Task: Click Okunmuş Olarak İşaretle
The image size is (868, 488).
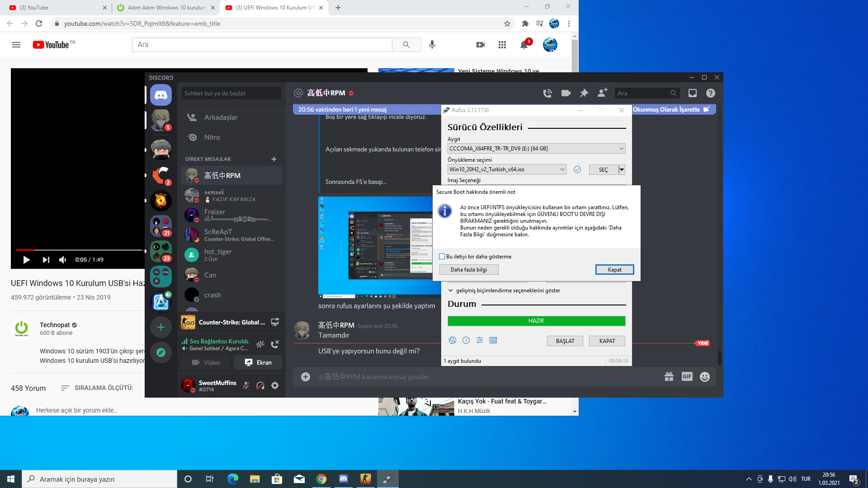Action: 671,109
